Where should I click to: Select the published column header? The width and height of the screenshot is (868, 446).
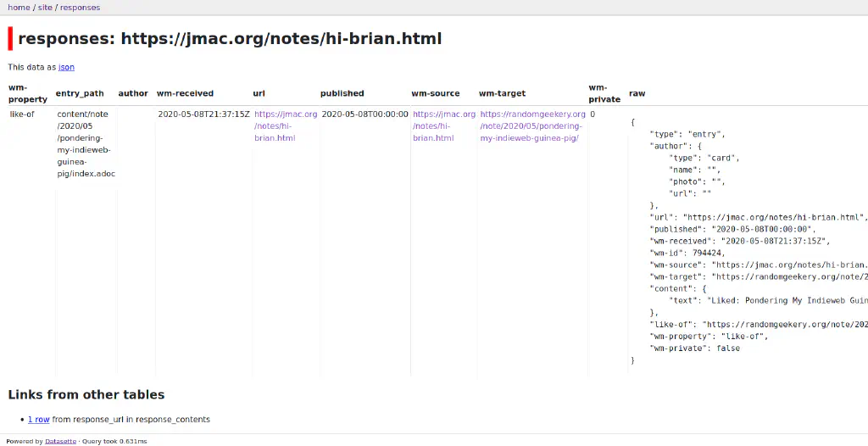[342, 93]
